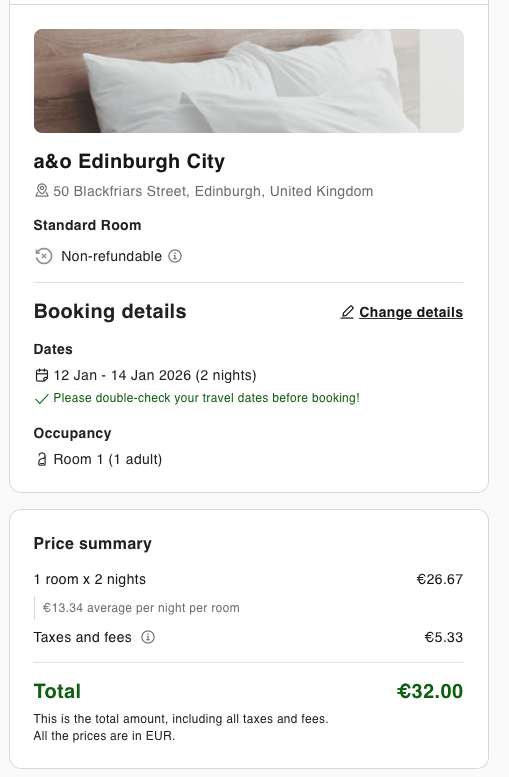Click the €32.00 total amount

(x=430, y=691)
